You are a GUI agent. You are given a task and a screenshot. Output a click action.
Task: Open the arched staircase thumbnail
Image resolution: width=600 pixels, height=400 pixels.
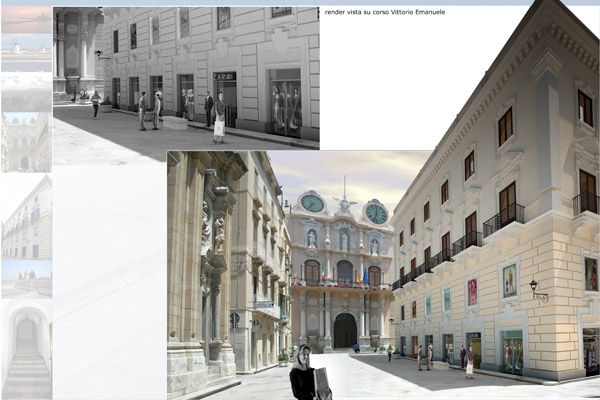pyautogui.click(x=26, y=349)
